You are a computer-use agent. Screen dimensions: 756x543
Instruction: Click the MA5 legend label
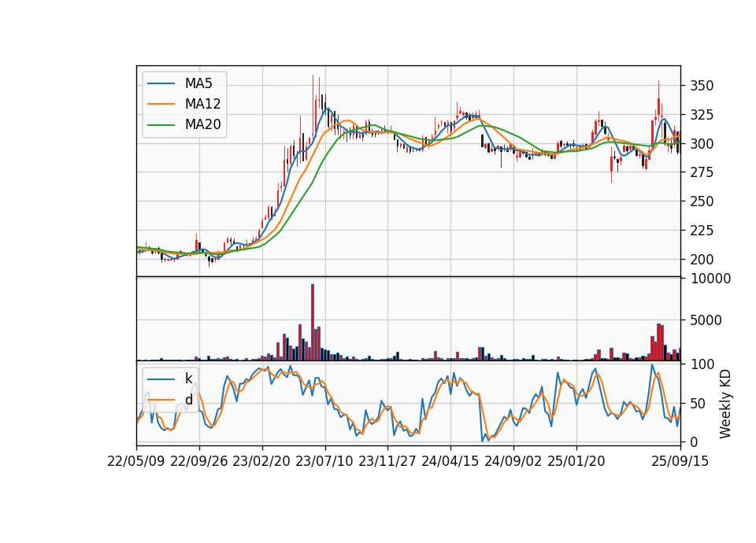point(198,83)
